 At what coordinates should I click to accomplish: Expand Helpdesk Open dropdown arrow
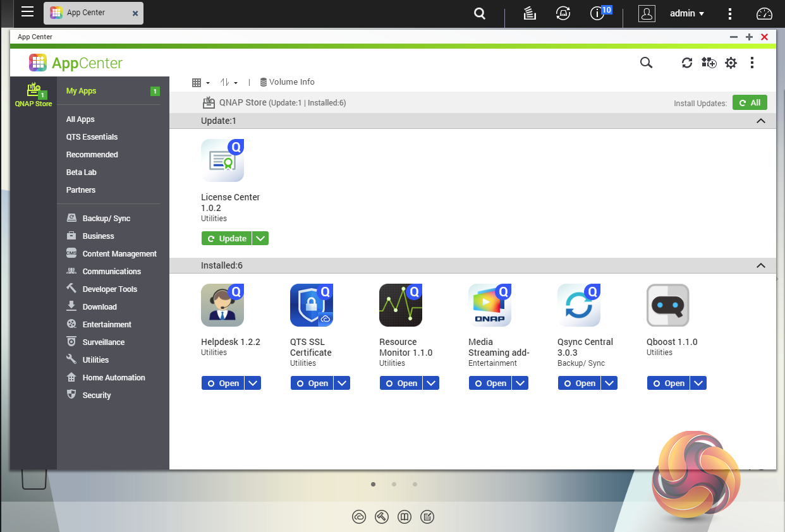pyautogui.click(x=253, y=383)
